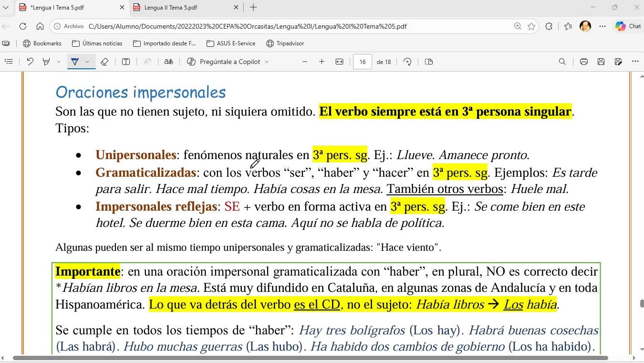Click Pregúntale a Copilot button
This screenshot has height=363, width=644.
tap(224, 62)
